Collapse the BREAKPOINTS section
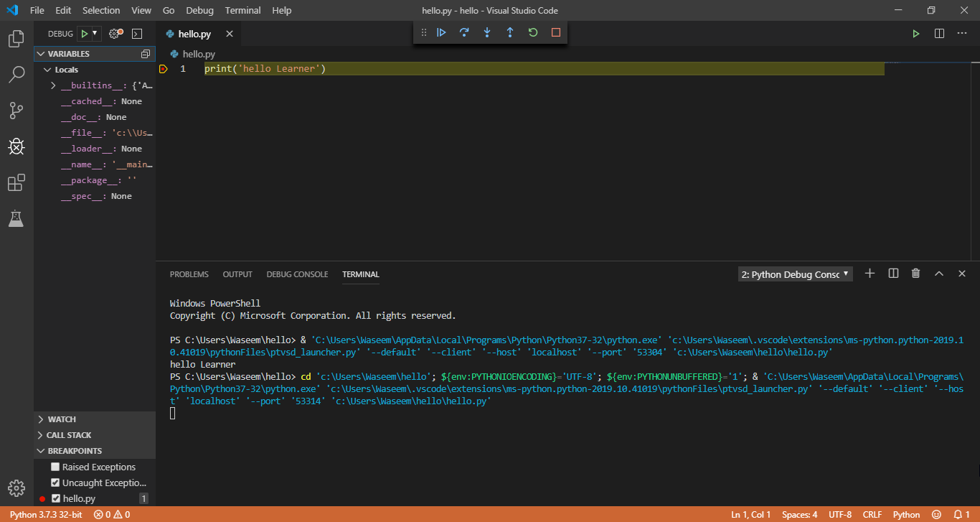Image resolution: width=980 pixels, height=522 pixels. pyautogui.click(x=95, y=451)
